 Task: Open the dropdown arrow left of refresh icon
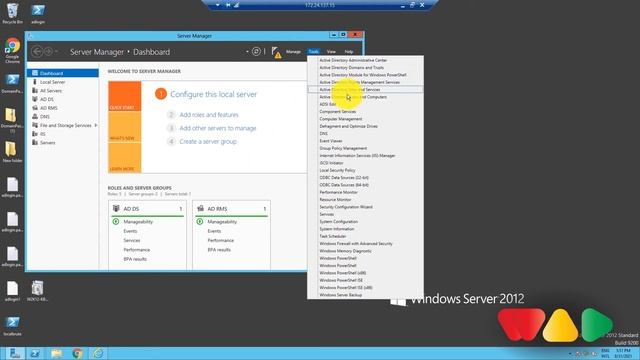247,52
